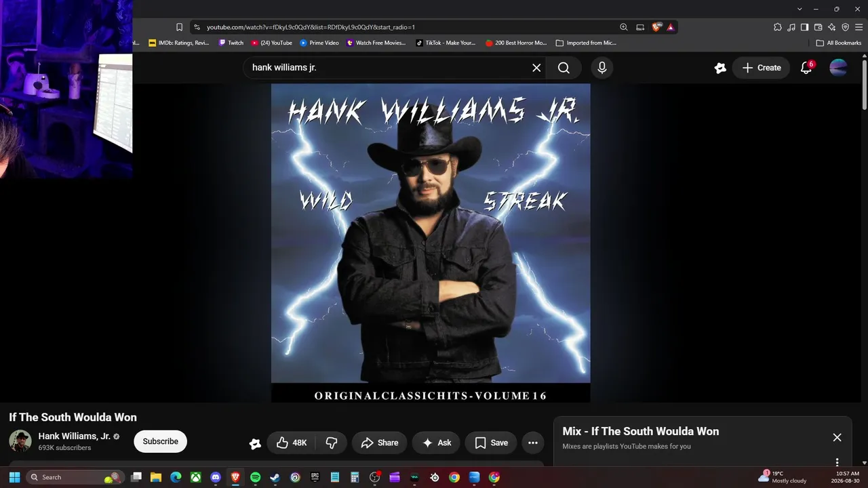
Task: Open Imported from Mic... bookmarks folder
Action: coord(586,43)
